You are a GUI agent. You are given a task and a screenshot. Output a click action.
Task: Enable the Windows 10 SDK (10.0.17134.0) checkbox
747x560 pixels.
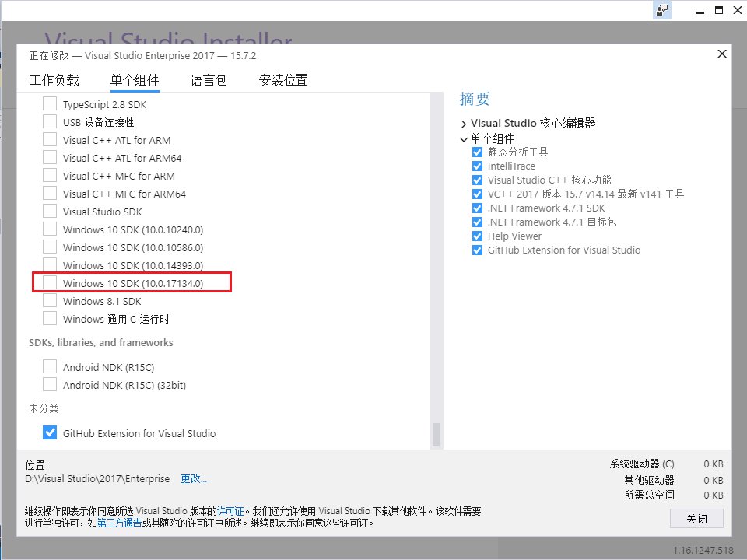(50, 282)
